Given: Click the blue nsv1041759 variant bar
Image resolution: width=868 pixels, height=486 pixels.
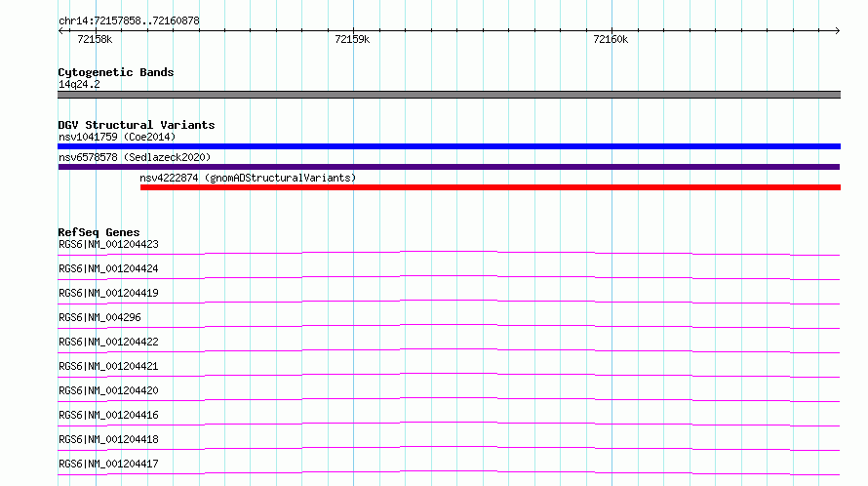Looking at the screenshot, I should click(449, 146).
